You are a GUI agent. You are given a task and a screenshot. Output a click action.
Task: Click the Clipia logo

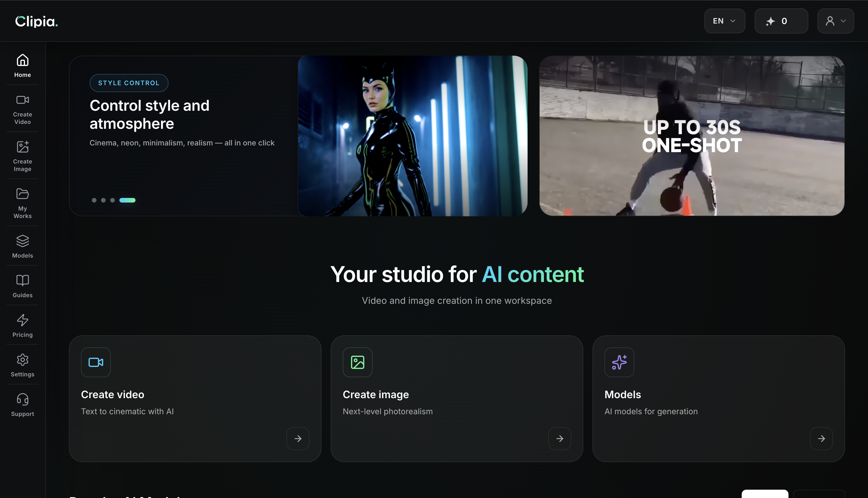37,21
